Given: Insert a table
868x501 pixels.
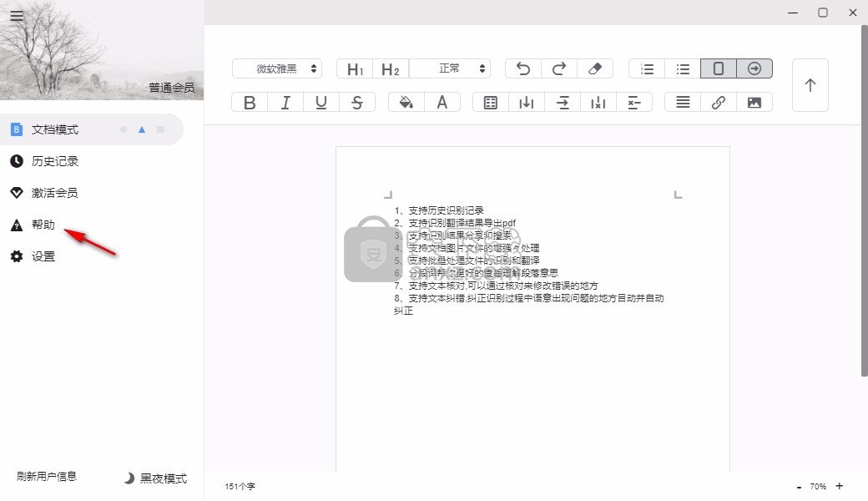Looking at the screenshot, I should tap(491, 103).
